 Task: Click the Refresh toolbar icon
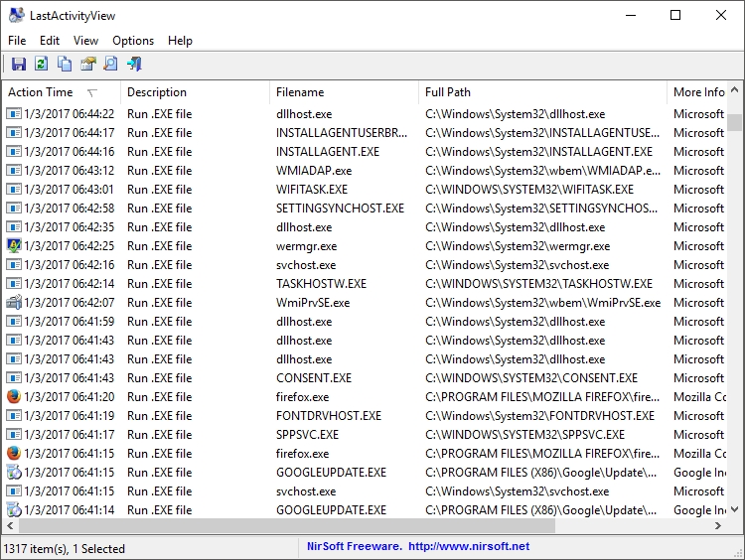point(42,64)
